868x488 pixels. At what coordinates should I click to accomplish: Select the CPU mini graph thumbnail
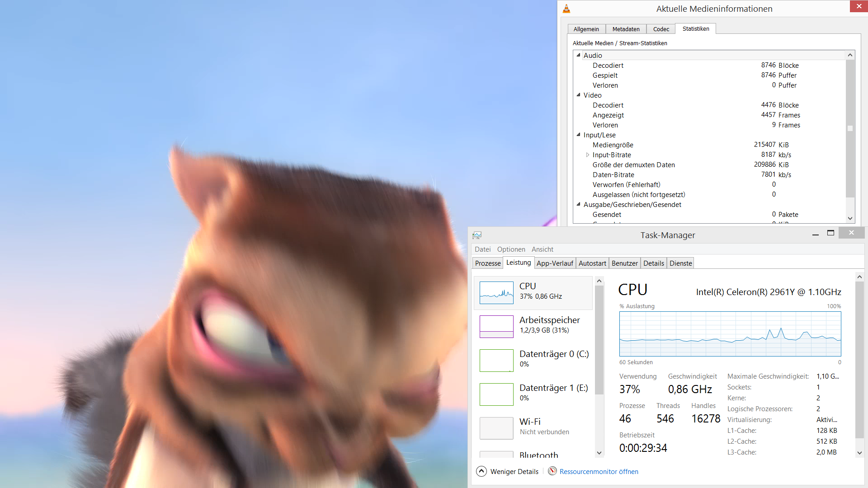point(496,293)
